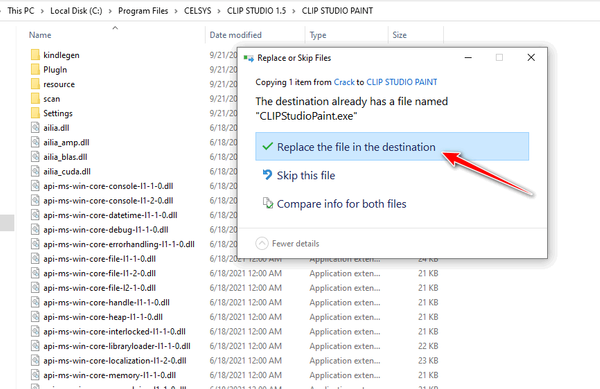Click the Settings folder icon
Image resolution: width=600 pixels, height=389 pixels.
point(35,113)
